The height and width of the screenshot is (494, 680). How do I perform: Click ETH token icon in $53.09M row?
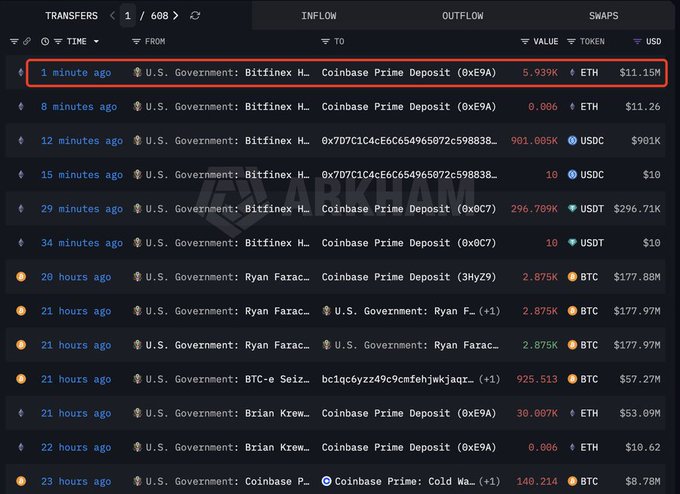coord(572,413)
